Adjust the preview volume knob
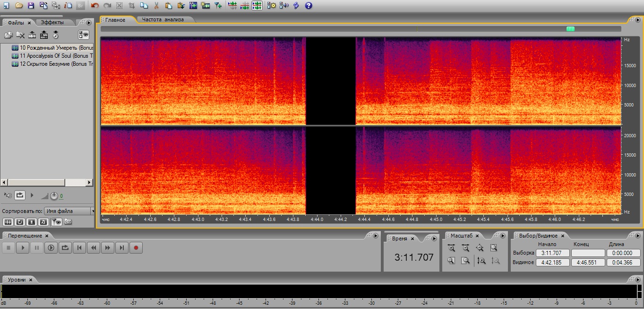The height and width of the screenshot is (309, 644). coord(54,195)
